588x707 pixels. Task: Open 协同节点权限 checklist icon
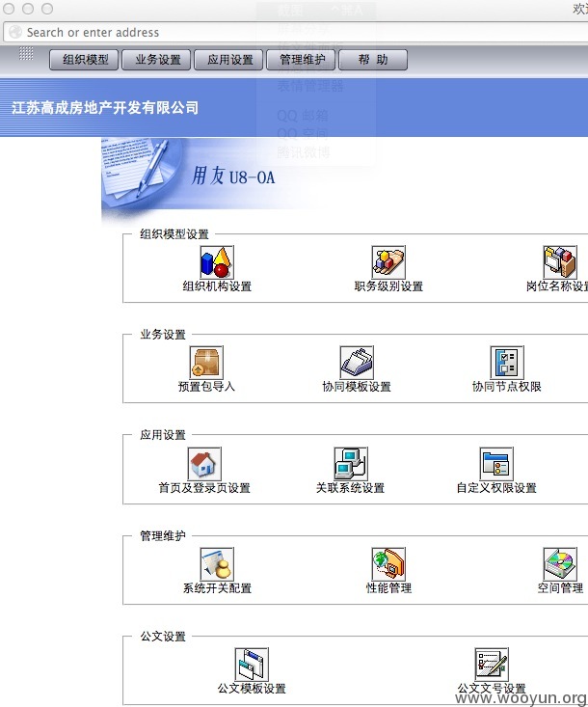[507, 362]
